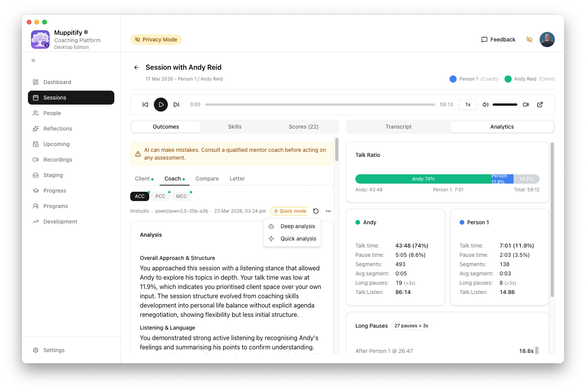Image resolution: width=586 pixels, height=392 pixels.
Task: Open the 1x playback speed selector
Action: [468, 105]
